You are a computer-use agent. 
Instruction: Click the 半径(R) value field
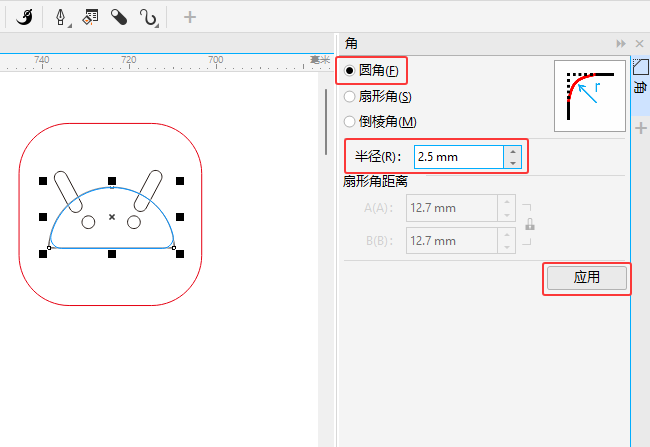pos(458,157)
